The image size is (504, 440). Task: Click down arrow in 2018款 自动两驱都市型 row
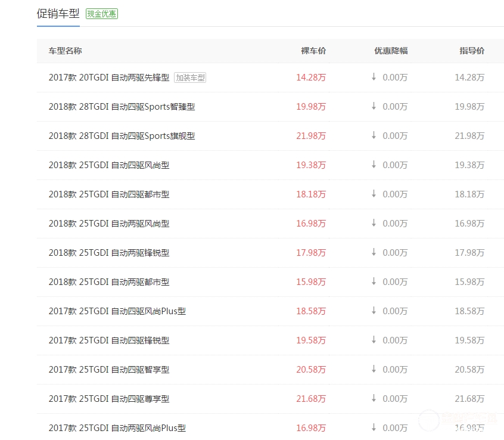coord(374,281)
